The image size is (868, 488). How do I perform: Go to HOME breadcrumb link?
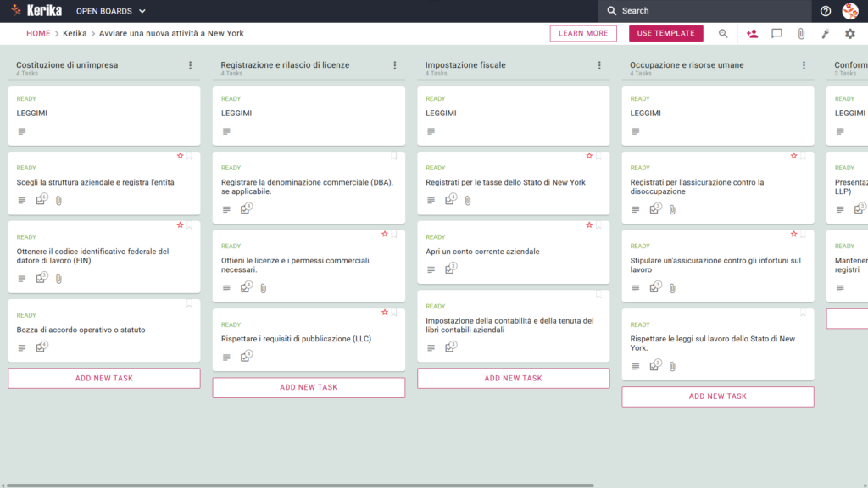point(38,33)
